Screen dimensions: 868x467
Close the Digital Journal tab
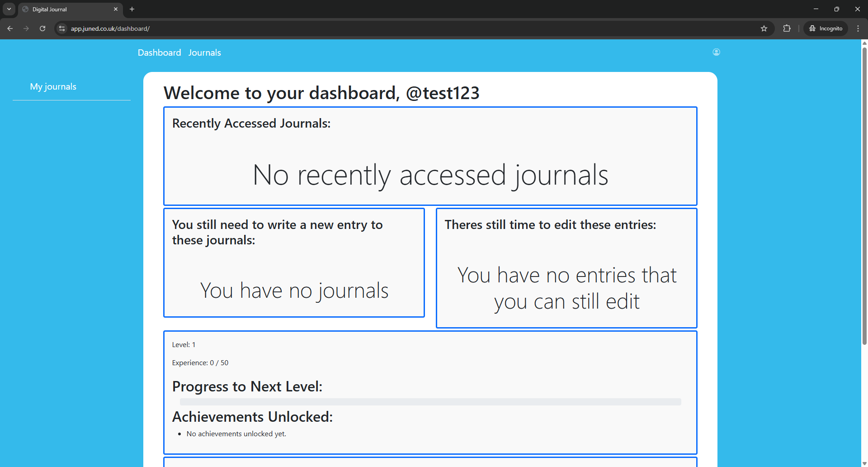(x=116, y=9)
